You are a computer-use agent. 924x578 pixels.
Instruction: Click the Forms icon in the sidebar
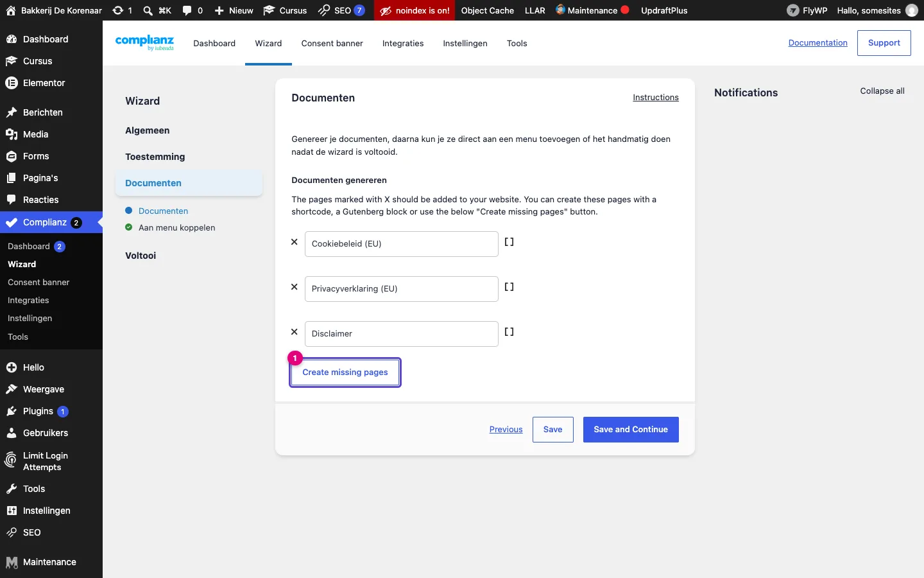tap(12, 156)
